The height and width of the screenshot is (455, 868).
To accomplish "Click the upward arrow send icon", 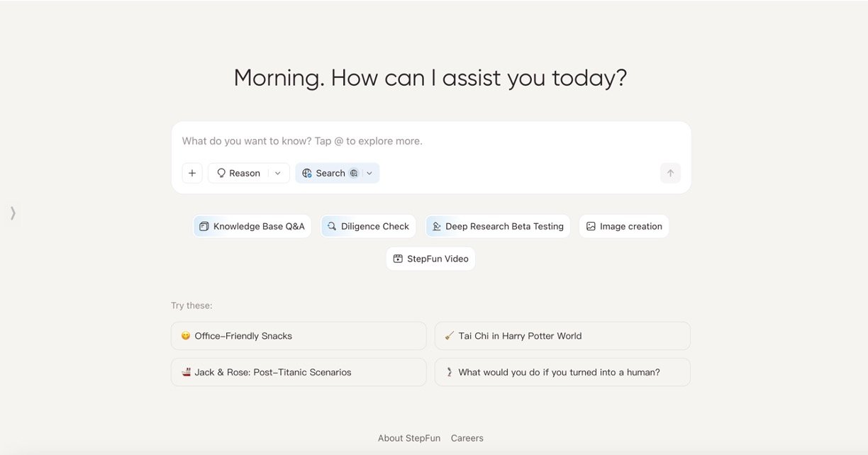I will click(669, 172).
